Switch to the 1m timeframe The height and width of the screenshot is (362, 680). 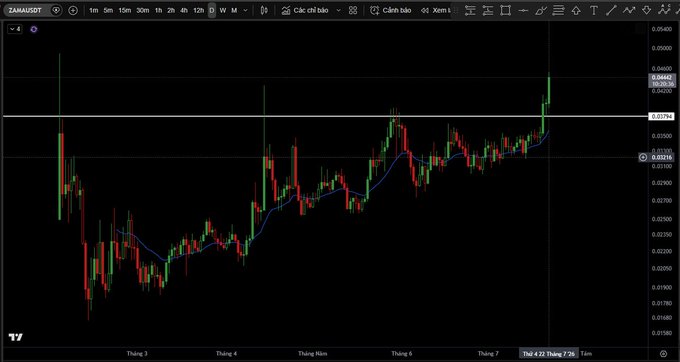click(x=94, y=10)
